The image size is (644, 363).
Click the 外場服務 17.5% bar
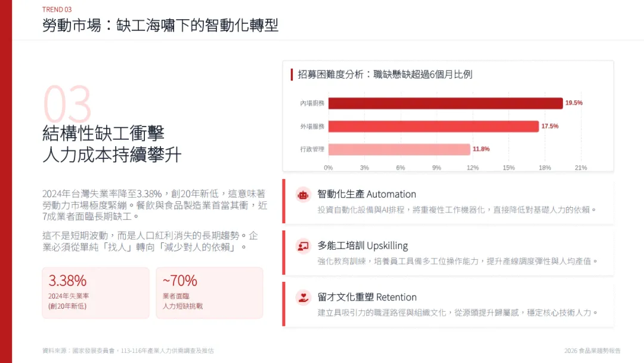click(x=433, y=127)
